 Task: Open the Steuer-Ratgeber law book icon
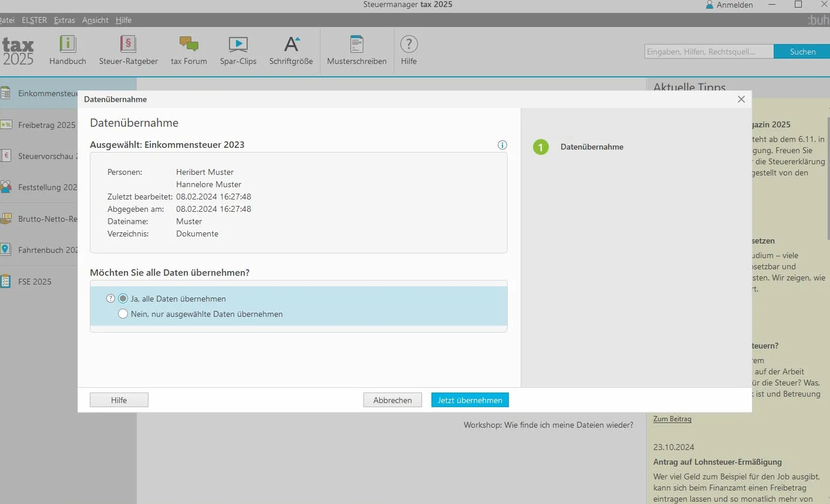click(x=128, y=44)
